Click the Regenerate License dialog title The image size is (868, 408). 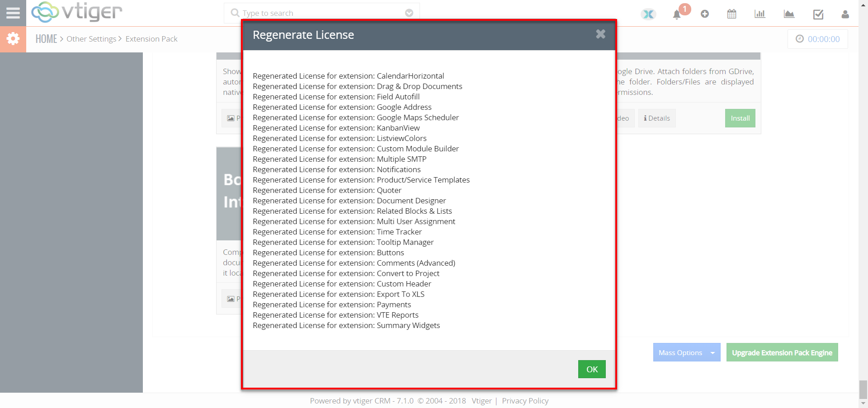303,35
